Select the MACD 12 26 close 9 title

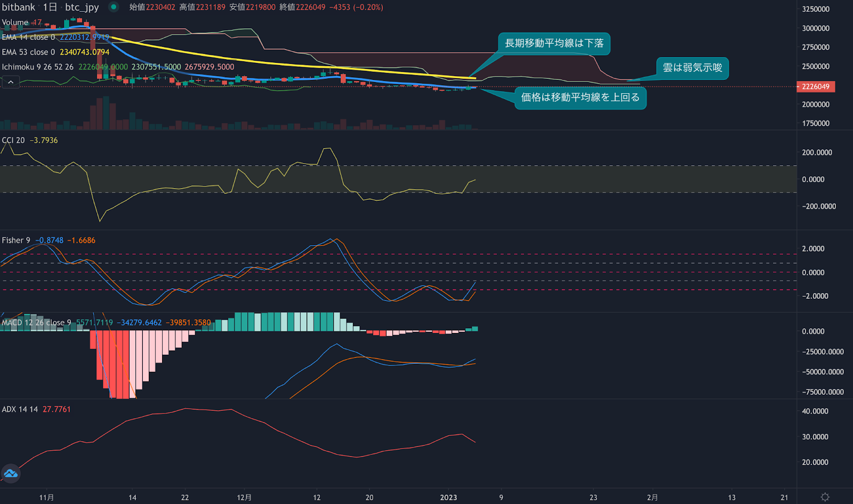tap(36, 323)
